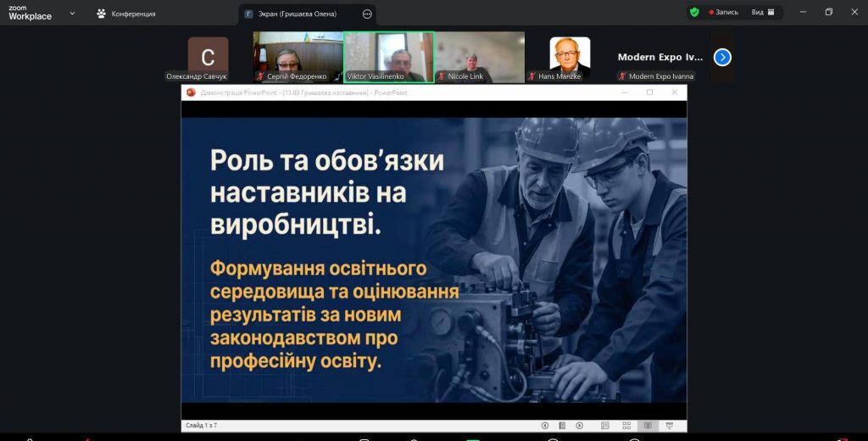Image resolution: width=868 pixels, height=441 pixels.
Task: Open Slide Sorter grid view
Action: tap(626, 425)
